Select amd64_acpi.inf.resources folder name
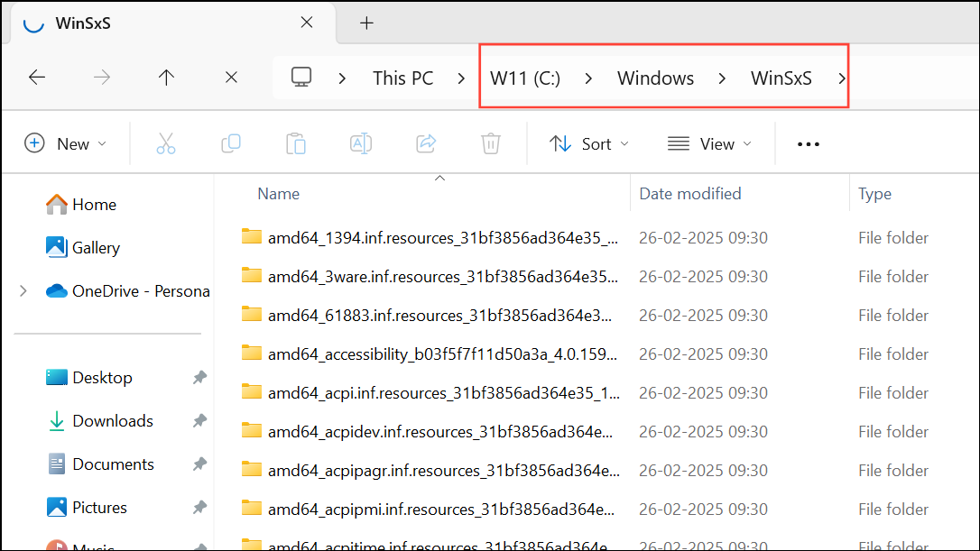 (444, 393)
